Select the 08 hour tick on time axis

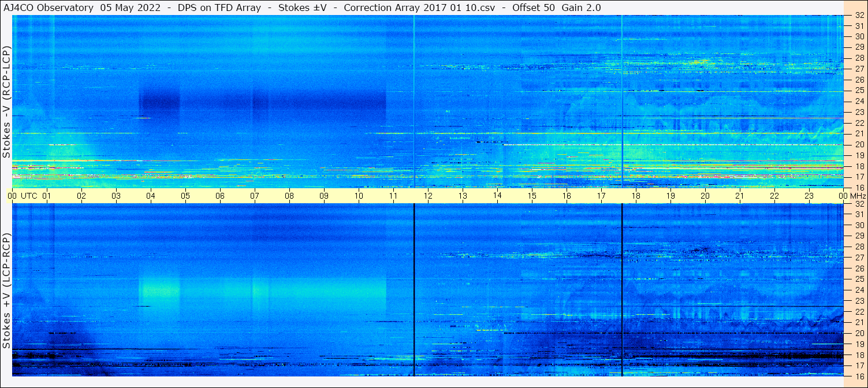pyautogui.click(x=289, y=196)
